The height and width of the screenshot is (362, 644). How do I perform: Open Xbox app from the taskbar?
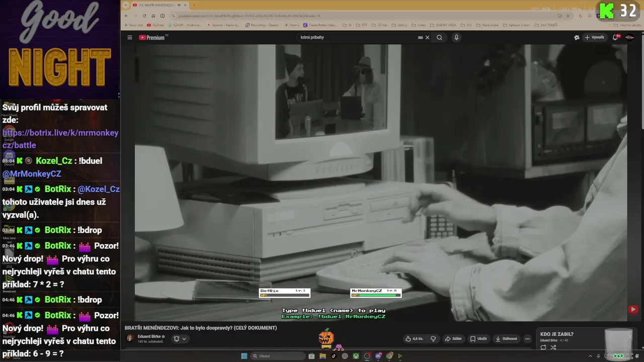click(x=356, y=356)
